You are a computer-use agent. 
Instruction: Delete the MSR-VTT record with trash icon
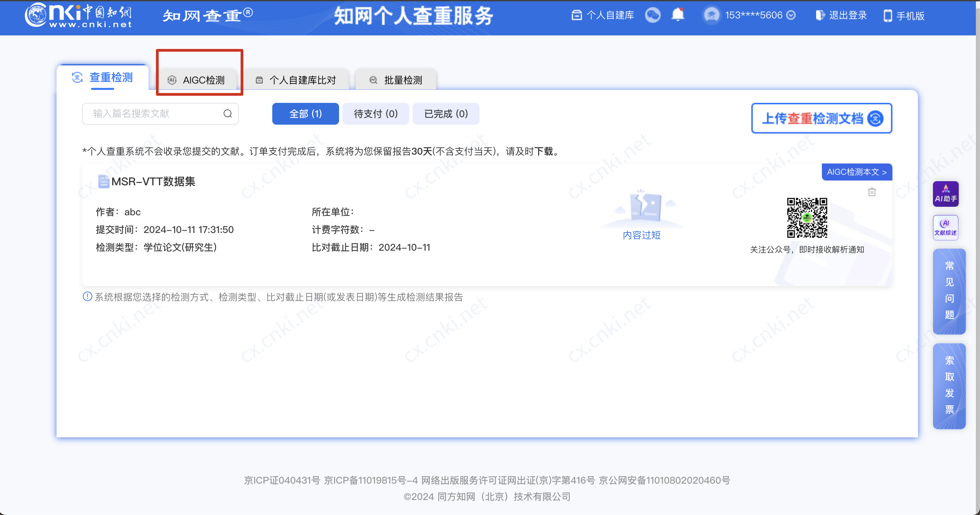tap(872, 192)
